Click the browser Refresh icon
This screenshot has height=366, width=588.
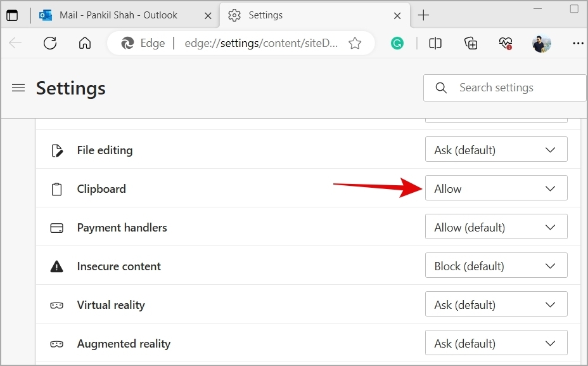[50, 43]
